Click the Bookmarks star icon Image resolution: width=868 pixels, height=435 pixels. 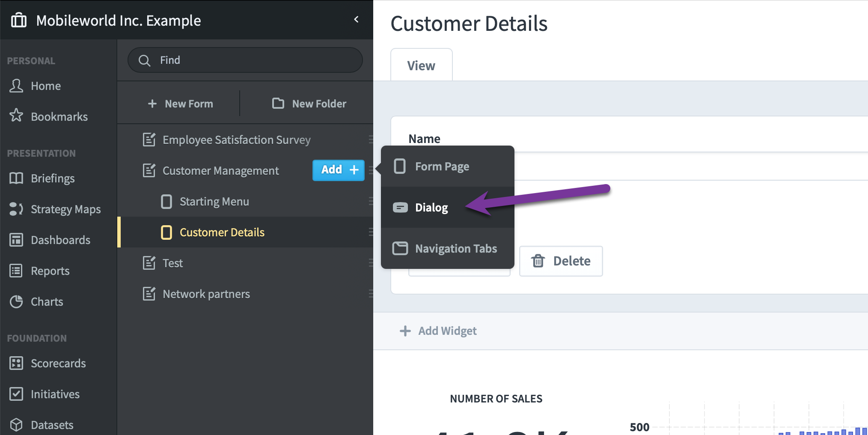[x=16, y=115]
